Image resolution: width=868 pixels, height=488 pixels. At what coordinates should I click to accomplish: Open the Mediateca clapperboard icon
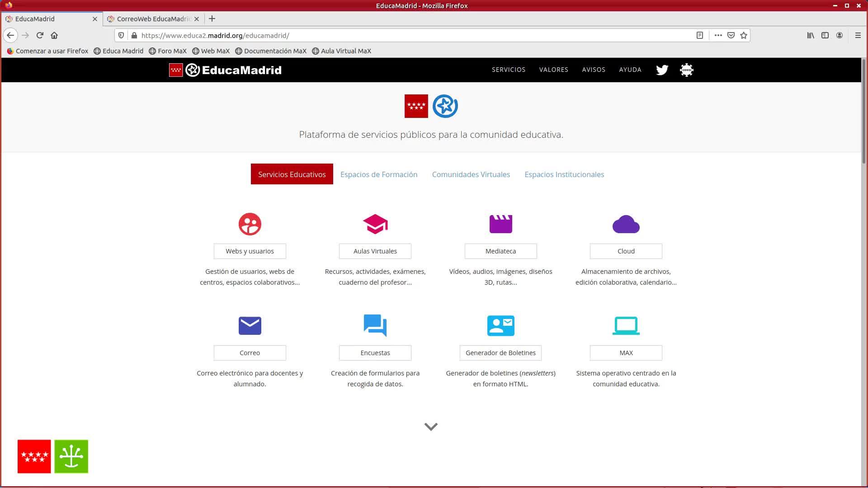(x=500, y=224)
